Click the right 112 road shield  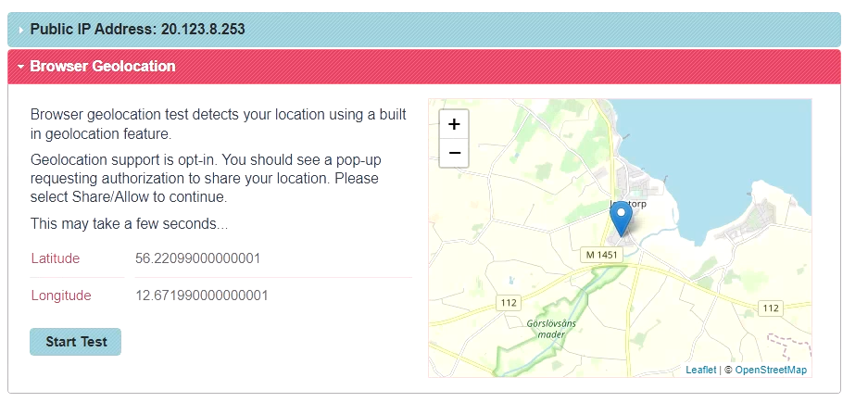coord(771,308)
